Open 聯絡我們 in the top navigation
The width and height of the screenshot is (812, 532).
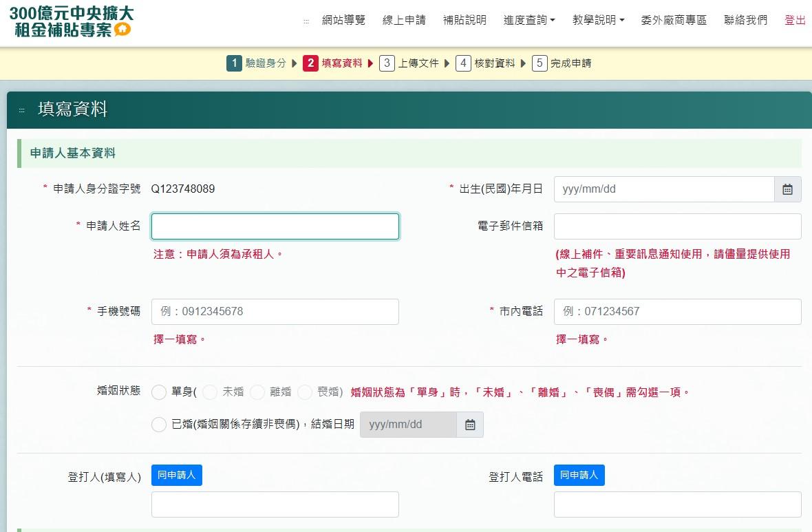[746, 20]
